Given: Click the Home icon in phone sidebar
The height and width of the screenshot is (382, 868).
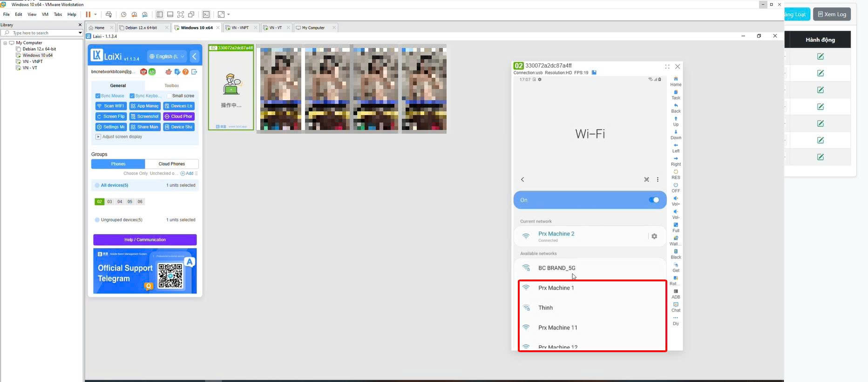Looking at the screenshot, I should click(x=676, y=79).
